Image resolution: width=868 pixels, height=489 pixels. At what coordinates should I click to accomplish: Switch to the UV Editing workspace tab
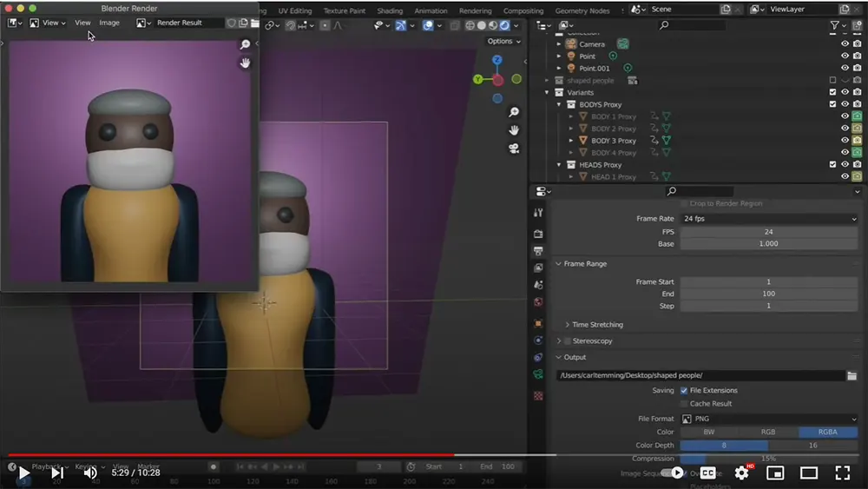(294, 10)
